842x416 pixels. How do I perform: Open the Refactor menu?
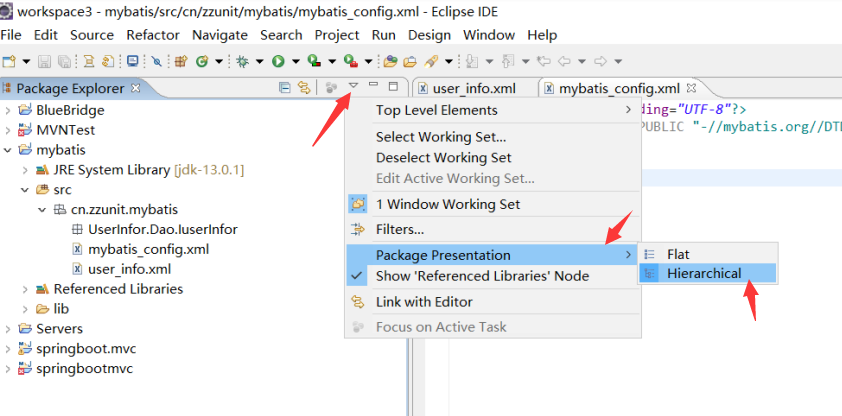tap(153, 35)
